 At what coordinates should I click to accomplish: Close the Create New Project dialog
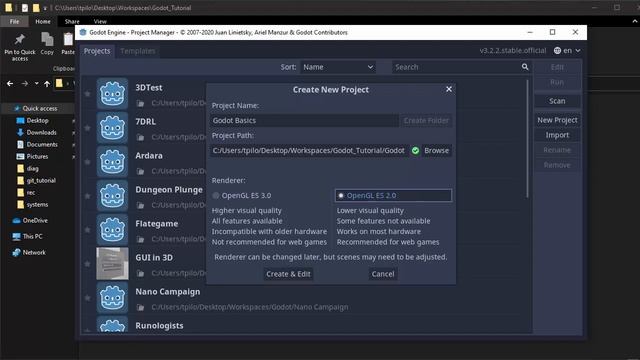click(x=449, y=89)
